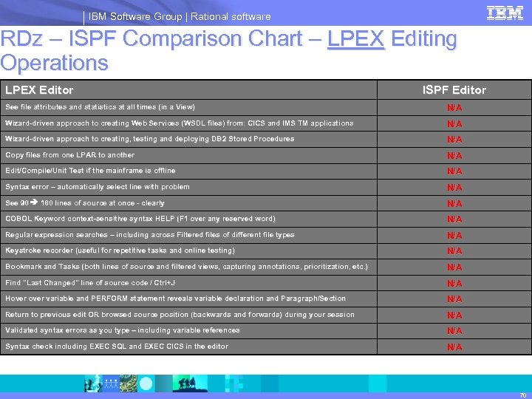Viewport: 532px width, 399px height.
Task: Click N/A in the 'Edit/Compile/Unit Test' row
Action: 454,171
